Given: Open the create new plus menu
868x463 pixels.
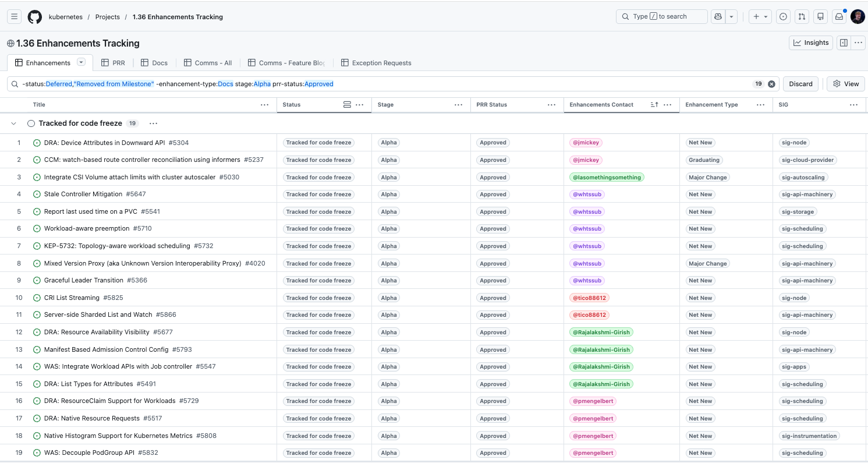Looking at the screenshot, I should pyautogui.click(x=760, y=17).
